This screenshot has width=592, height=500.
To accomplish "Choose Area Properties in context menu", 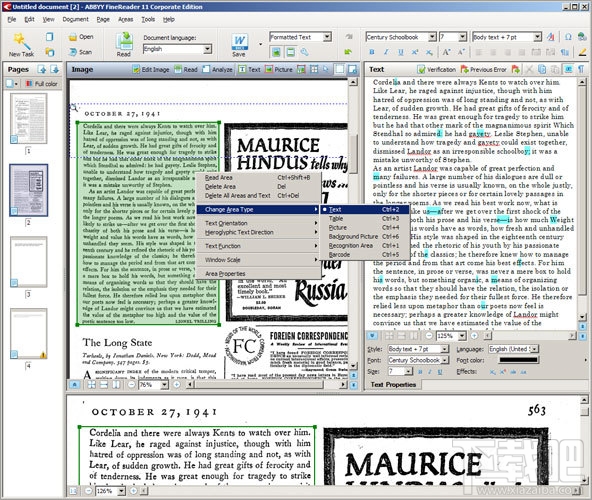I will pyautogui.click(x=258, y=273).
